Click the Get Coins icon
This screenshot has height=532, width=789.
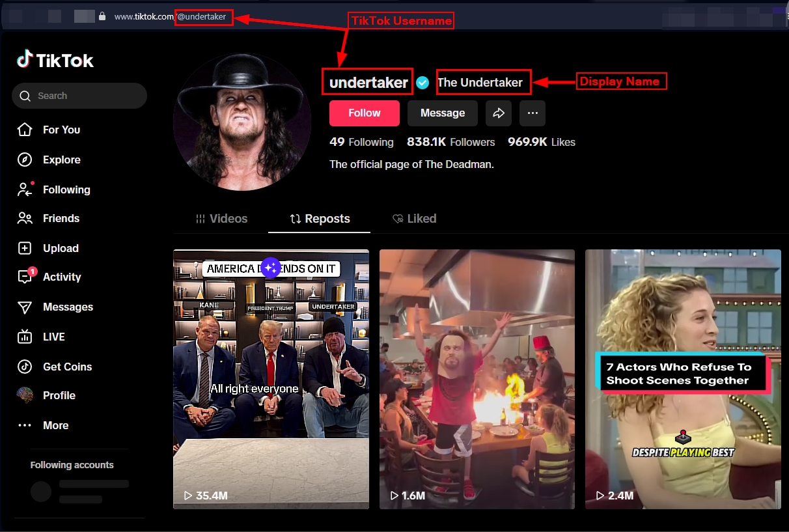pos(25,367)
